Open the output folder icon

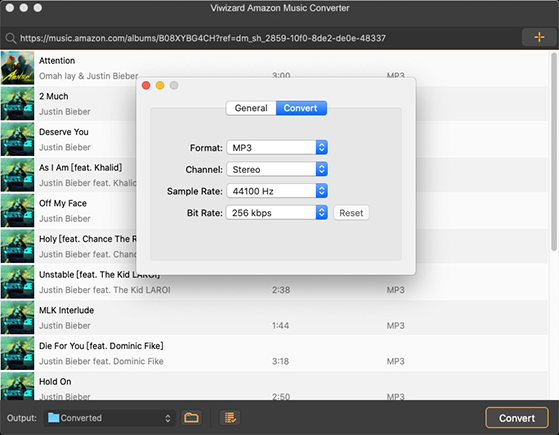[x=191, y=418]
